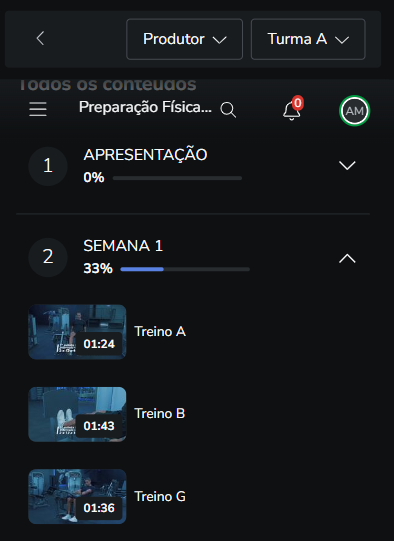
Task: Click the Treino B video thumbnail
Action: pos(77,414)
